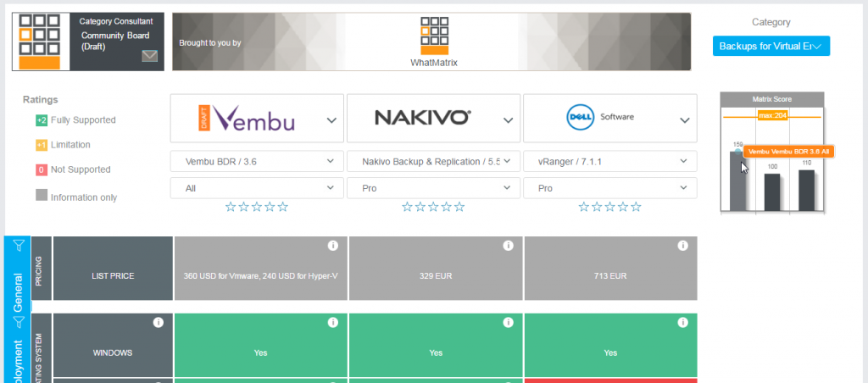Open the Backups for Virtual Environments category dropdown

coord(771,47)
